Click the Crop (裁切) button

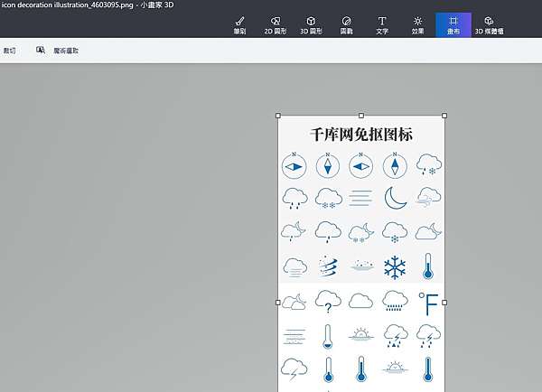9,51
